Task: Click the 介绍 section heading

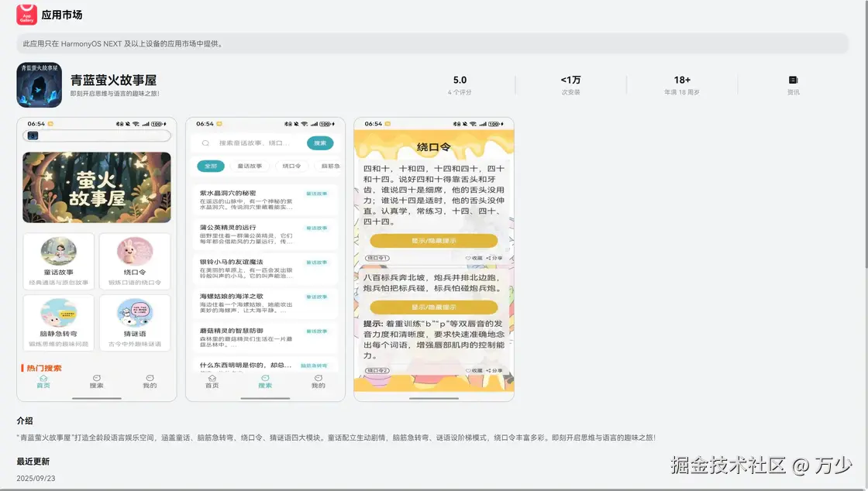Action: pyautogui.click(x=25, y=421)
